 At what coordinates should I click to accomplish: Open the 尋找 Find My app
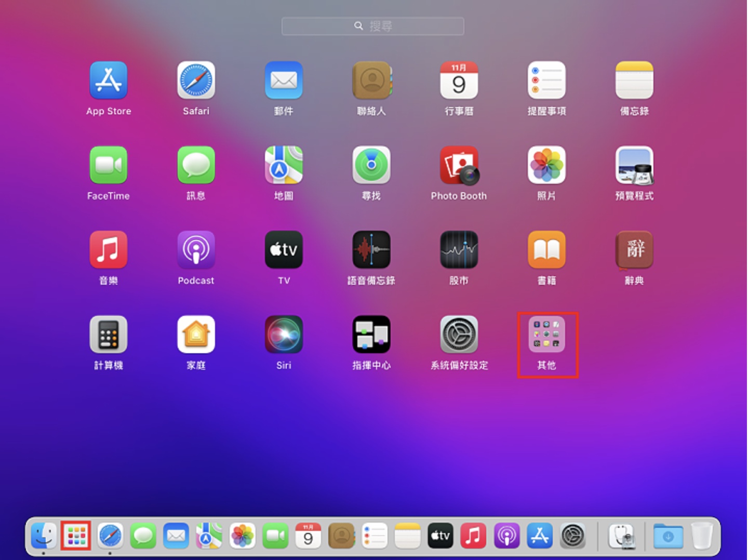[371, 165]
